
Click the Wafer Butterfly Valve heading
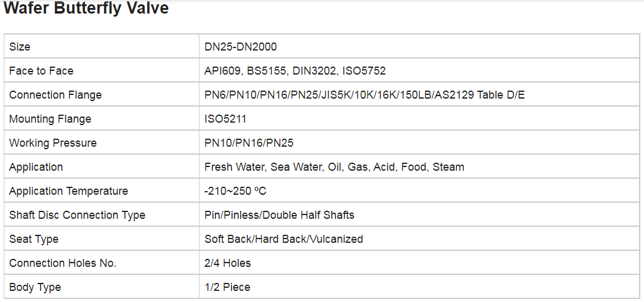[x=86, y=9]
